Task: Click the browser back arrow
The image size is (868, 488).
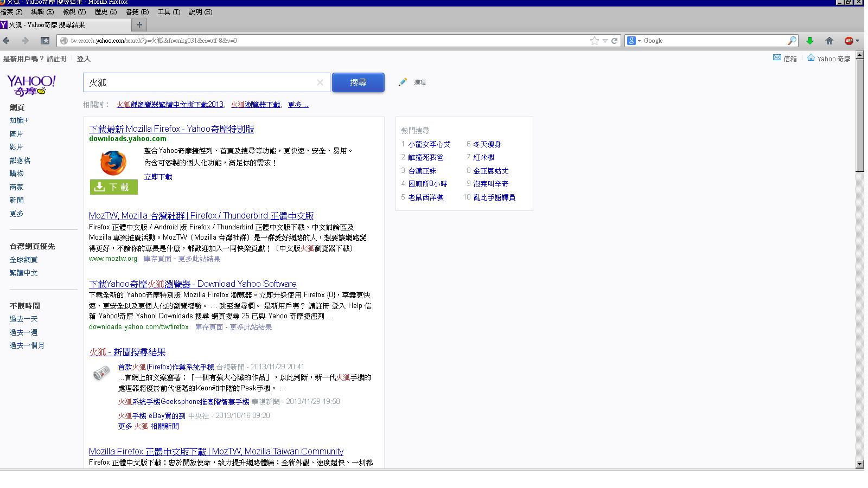Action: coord(7,41)
